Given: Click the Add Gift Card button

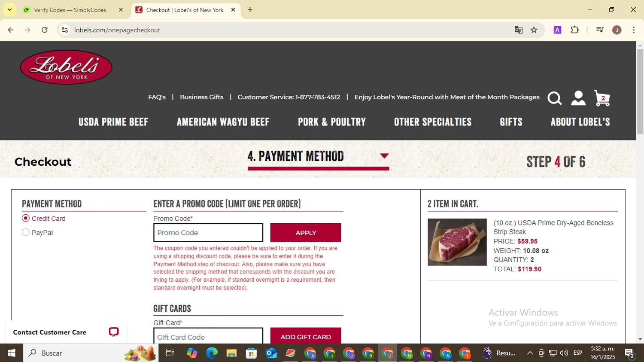Looking at the screenshot, I should click(306, 337).
